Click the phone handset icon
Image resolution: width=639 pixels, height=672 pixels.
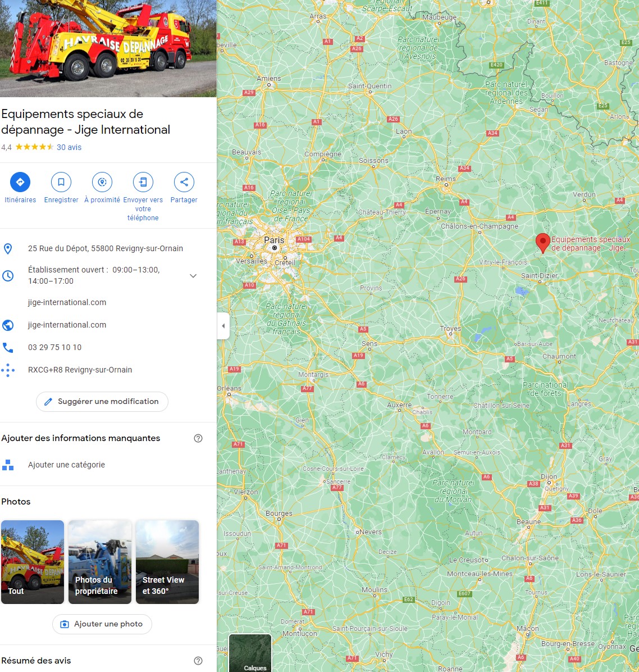(8, 347)
